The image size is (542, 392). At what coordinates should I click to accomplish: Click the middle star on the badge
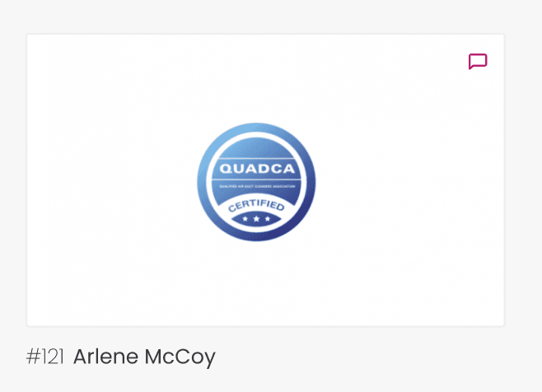point(256,218)
